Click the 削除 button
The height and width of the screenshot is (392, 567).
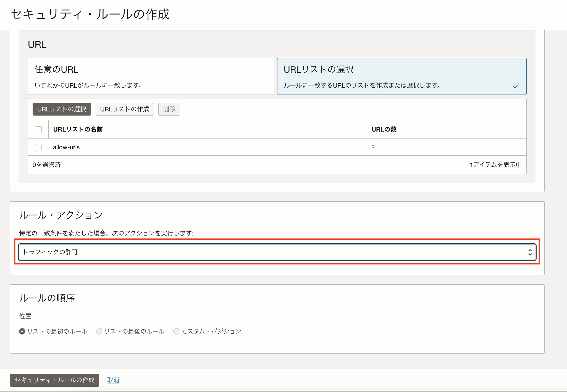pos(169,109)
